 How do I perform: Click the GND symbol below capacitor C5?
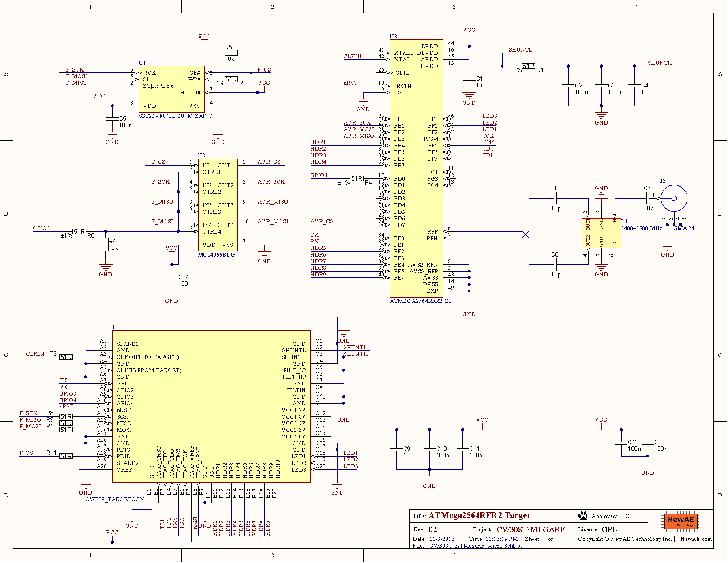point(112,138)
